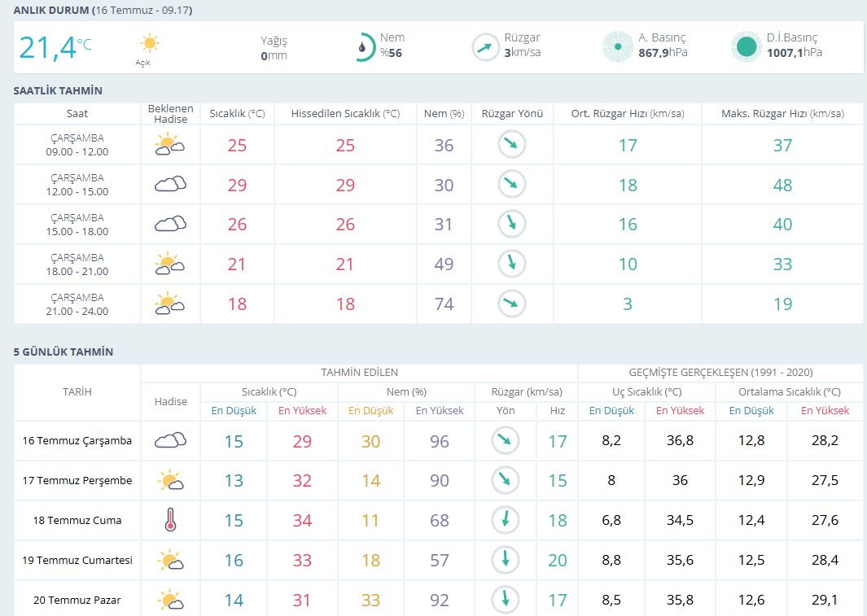Click the '5 GÜNLÜK TAHMİN' section heading
867x616 pixels.
point(63,352)
